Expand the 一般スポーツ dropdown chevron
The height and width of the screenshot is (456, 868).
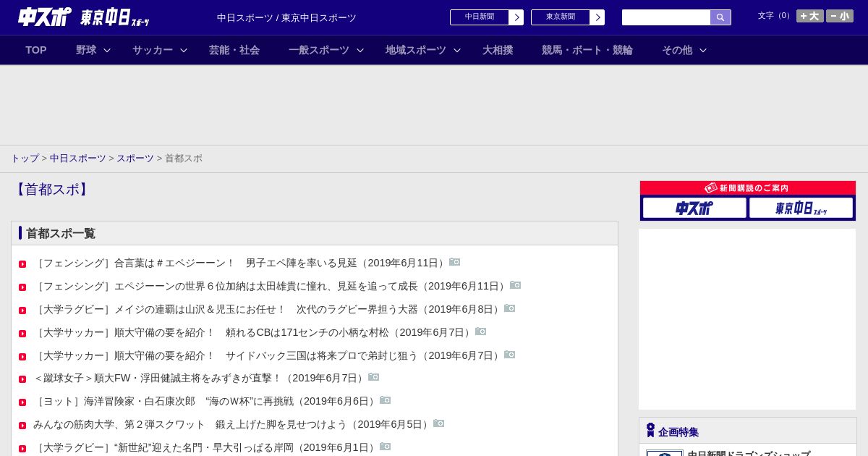(360, 50)
